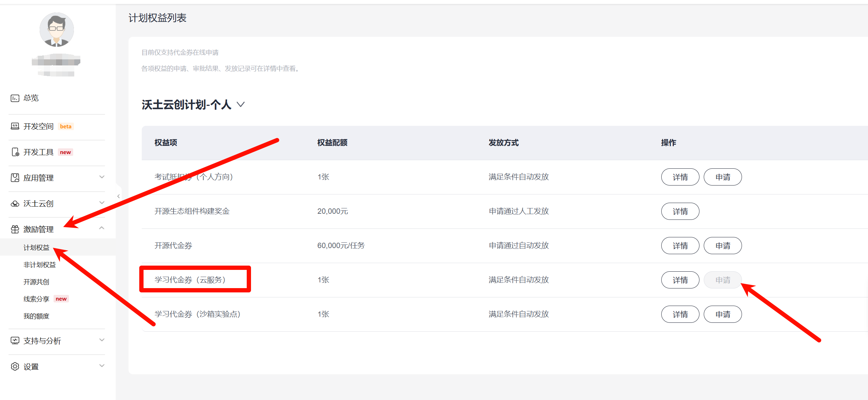Click the 激励管理 gift icon
The height and width of the screenshot is (400, 868).
pos(15,229)
